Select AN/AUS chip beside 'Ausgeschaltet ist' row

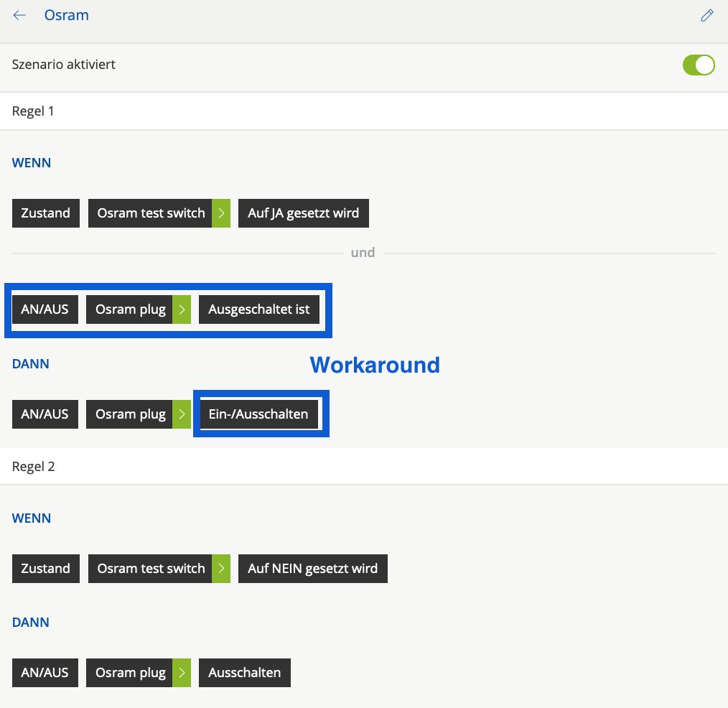click(45, 310)
